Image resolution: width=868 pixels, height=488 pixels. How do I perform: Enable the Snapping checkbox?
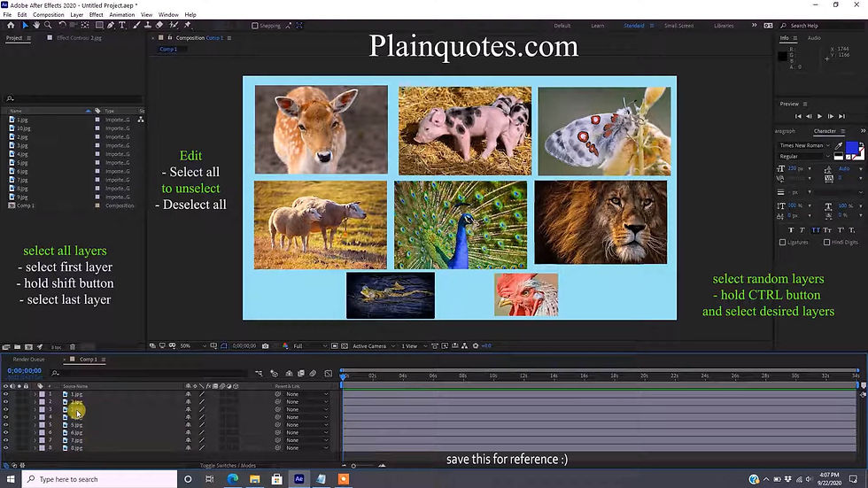click(255, 26)
